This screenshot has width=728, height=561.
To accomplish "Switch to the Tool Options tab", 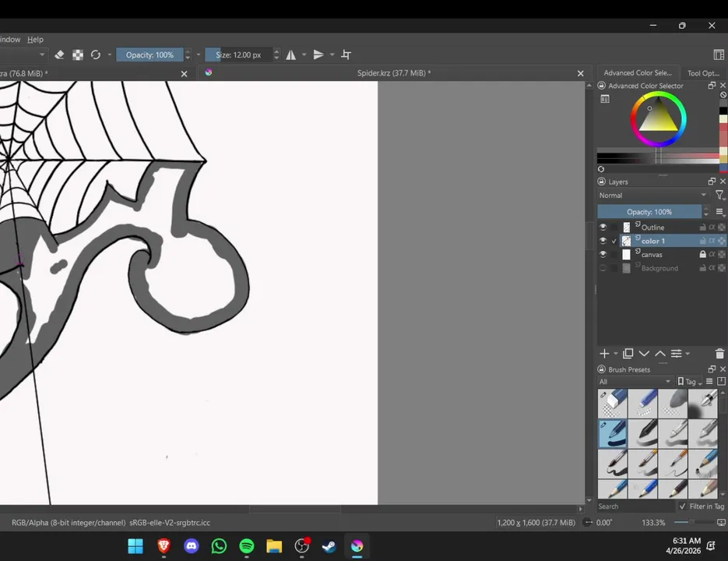I will coord(703,73).
